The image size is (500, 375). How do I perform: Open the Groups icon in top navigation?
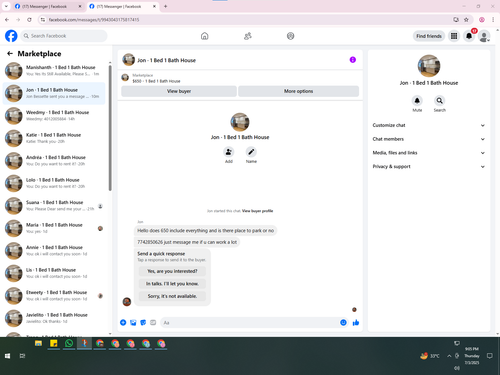pos(290,36)
